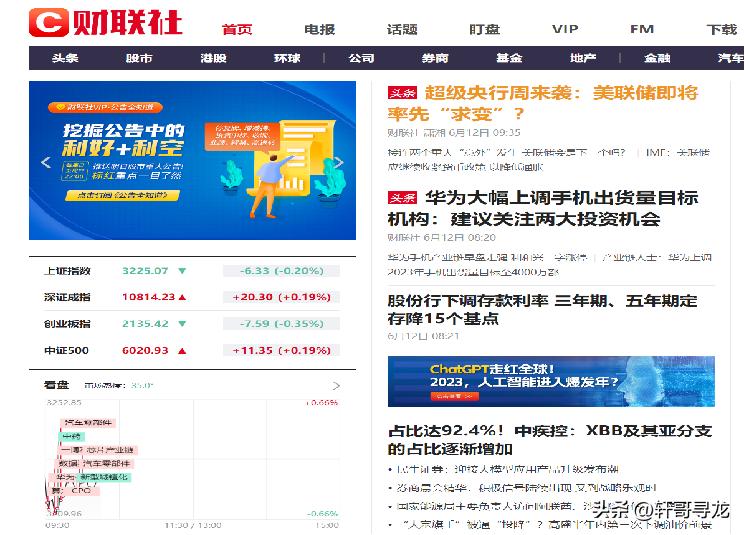Open article 股份行下调存款利率
Viewport: 745px width, 535px height.
tap(542, 309)
